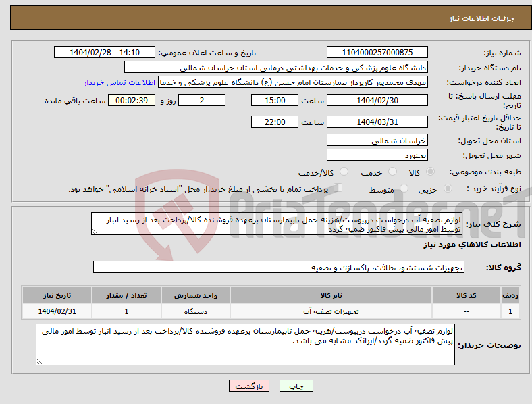This screenshot has height=404, width=532.
Task: Select the کالا radio button
Action: click(430, 172)
